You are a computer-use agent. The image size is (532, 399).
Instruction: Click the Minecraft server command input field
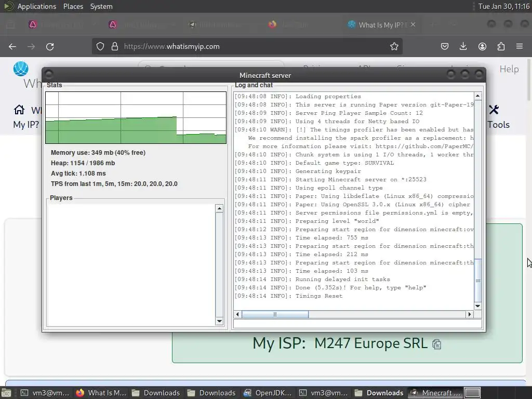[x=357, y=324]
